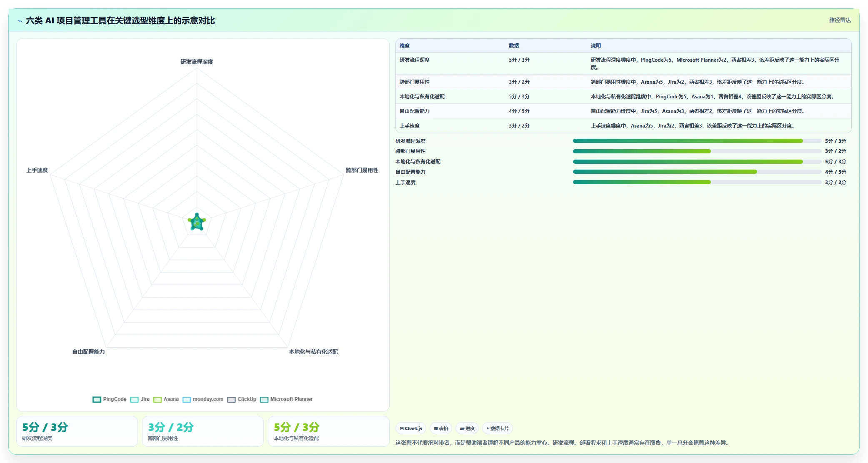Click the description starting 跨部门易用性维度中
868x463 pixels.
point(698,82)
